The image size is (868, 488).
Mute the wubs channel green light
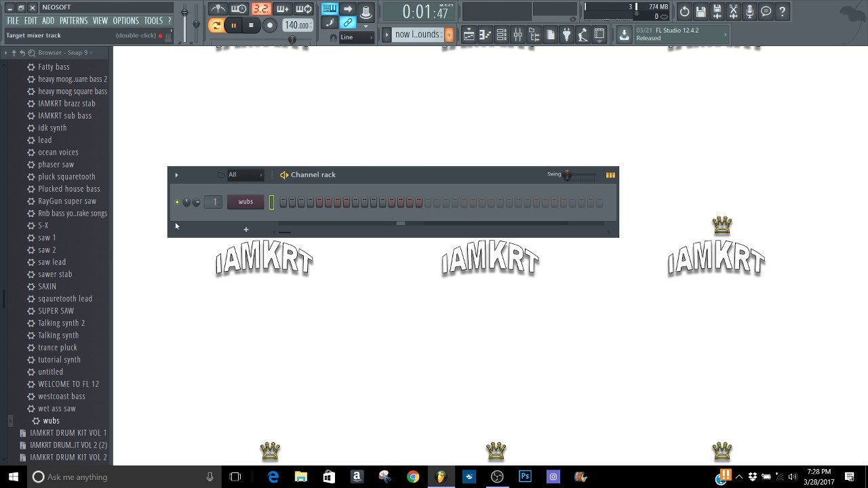[x=177, y=202]
